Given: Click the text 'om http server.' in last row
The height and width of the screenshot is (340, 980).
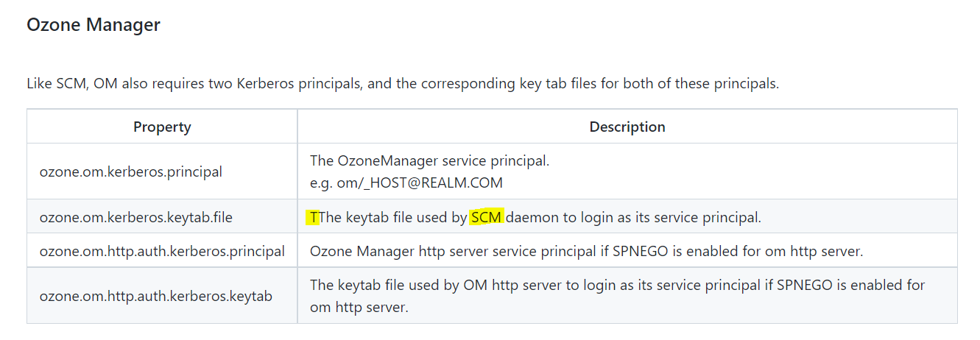Looking at the screenshot, I should (x=359, y=307).
